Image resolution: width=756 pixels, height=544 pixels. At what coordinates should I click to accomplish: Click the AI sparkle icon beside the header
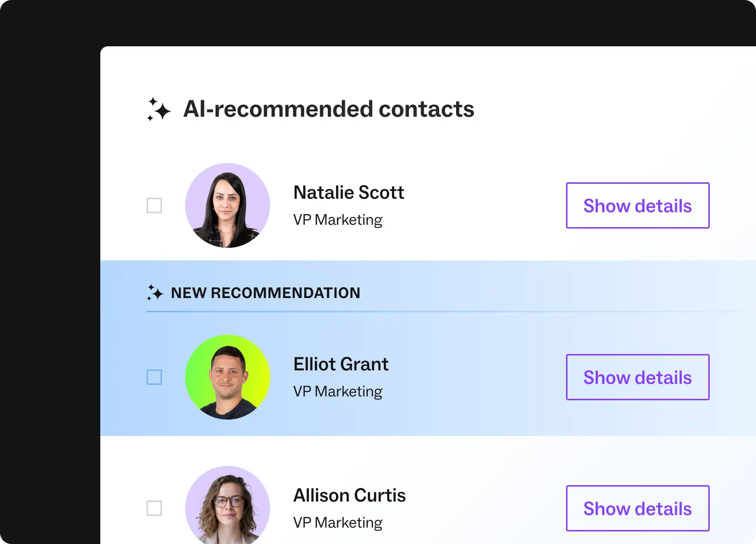click(x=158, y=110)
